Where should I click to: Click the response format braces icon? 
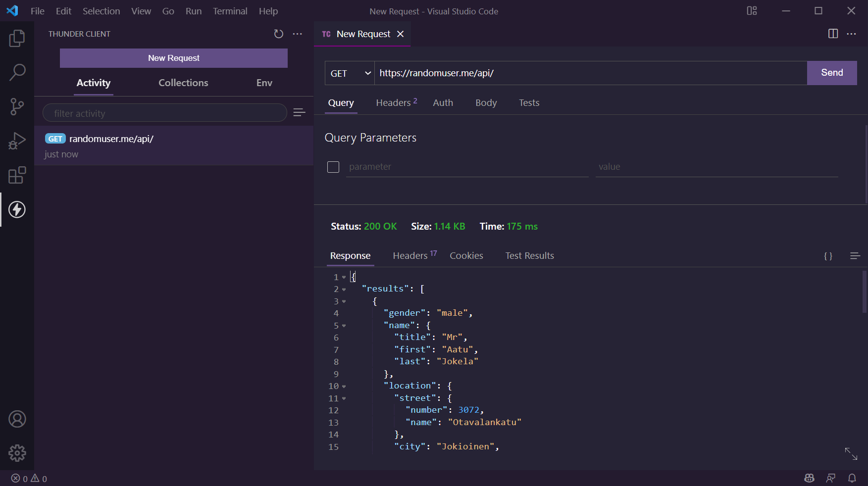(828, 256)
